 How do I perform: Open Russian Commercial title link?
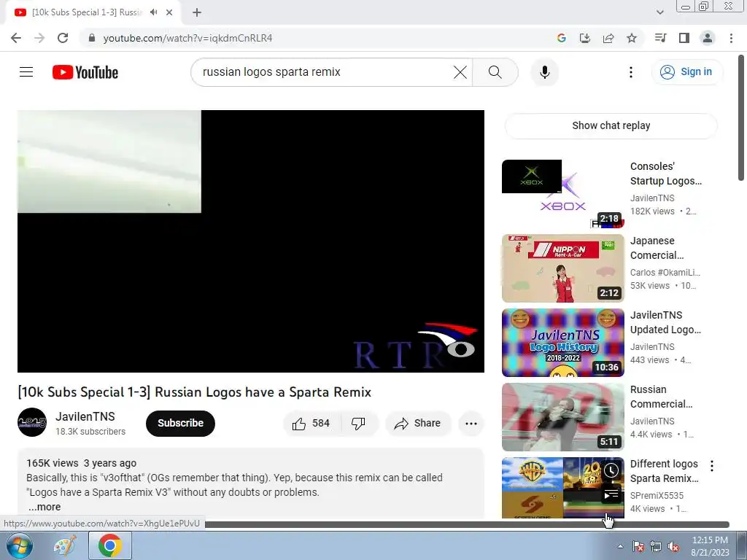(x=661, y=397)
